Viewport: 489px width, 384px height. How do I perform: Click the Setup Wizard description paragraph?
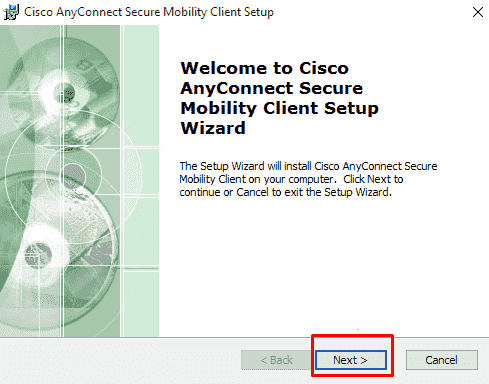308,179
